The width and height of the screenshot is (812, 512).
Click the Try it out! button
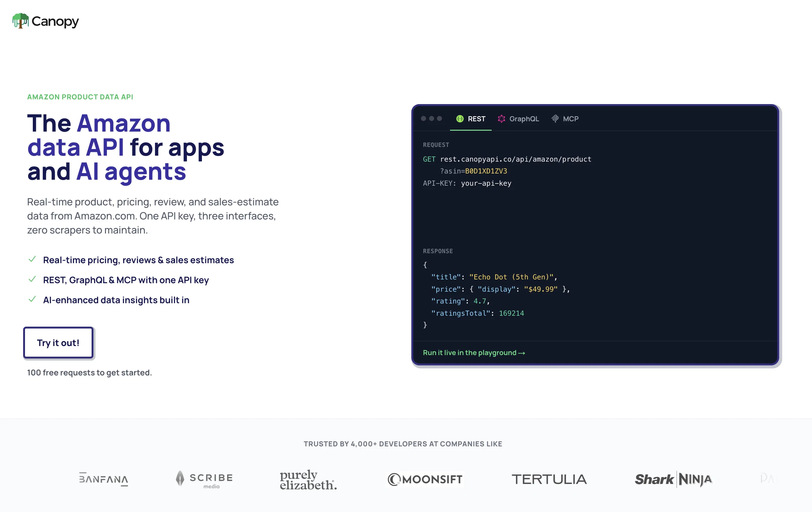pos(58,343)
